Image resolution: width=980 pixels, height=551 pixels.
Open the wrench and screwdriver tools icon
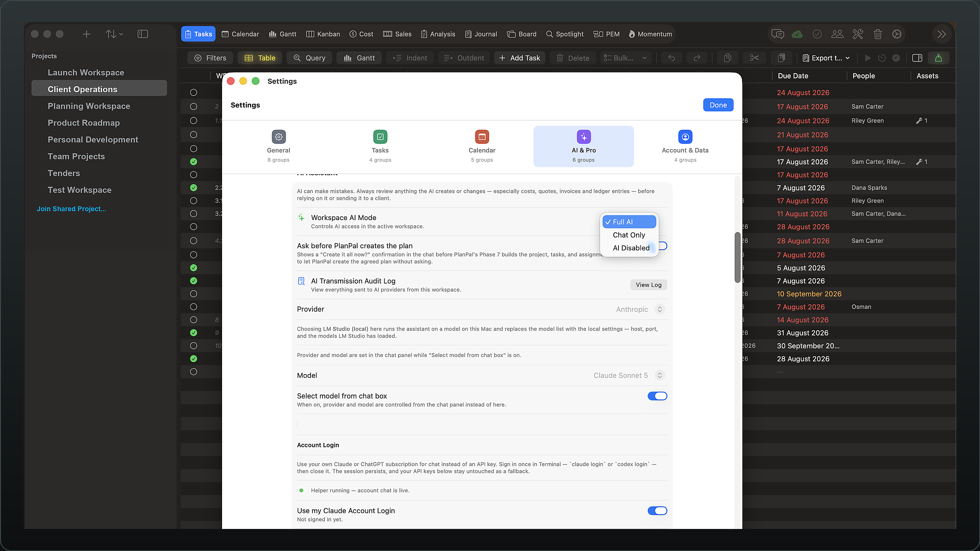click(858, 34)
